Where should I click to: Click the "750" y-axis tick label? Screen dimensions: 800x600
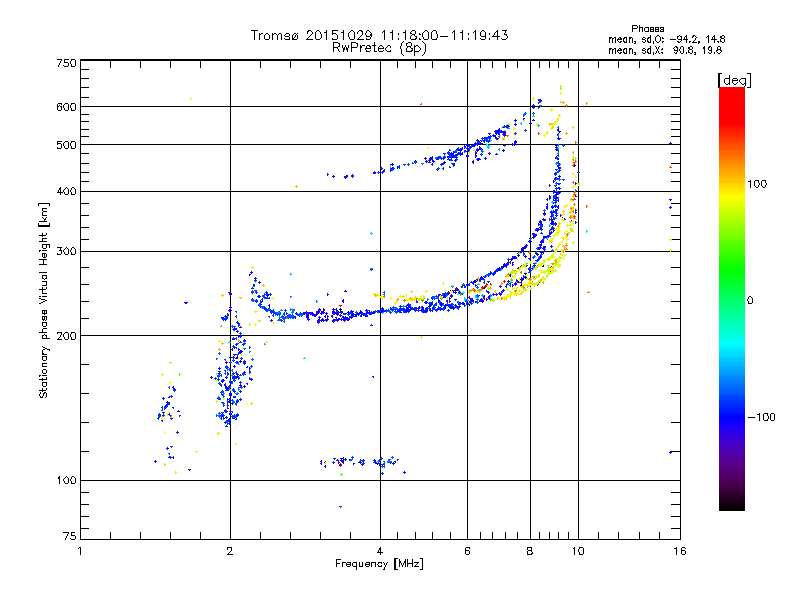pos(66,63)
